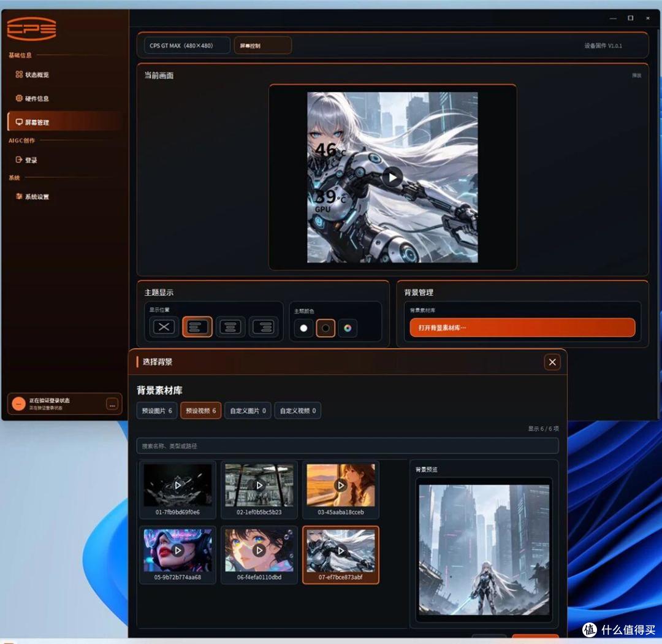Hide the theme overlay with the X position icon
Screen dimensions: 662x644
tap(164, 327)
